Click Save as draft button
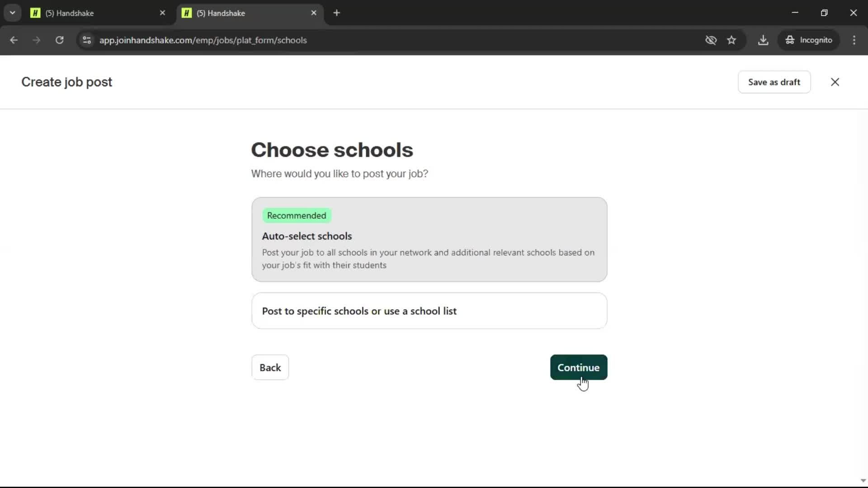Screen dimensions: 868x488 (x=774, y=82)
